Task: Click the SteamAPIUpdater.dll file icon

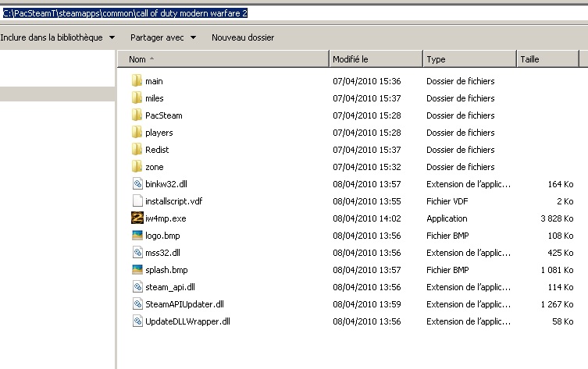Action: coord(137,304)
